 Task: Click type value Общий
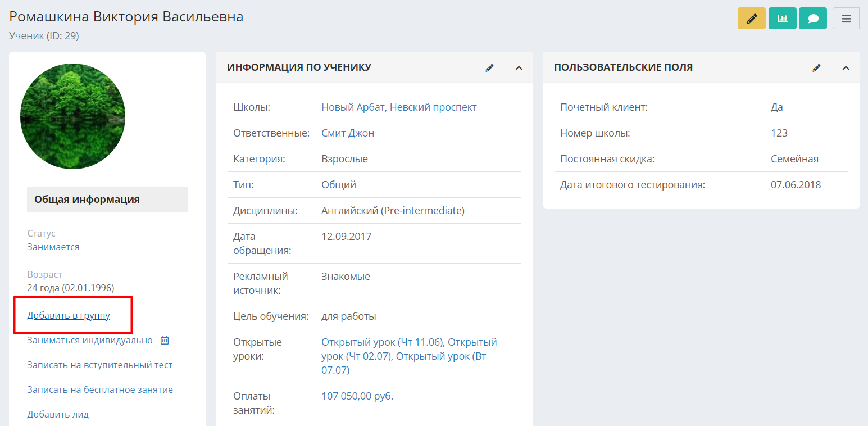pos(339,184)
